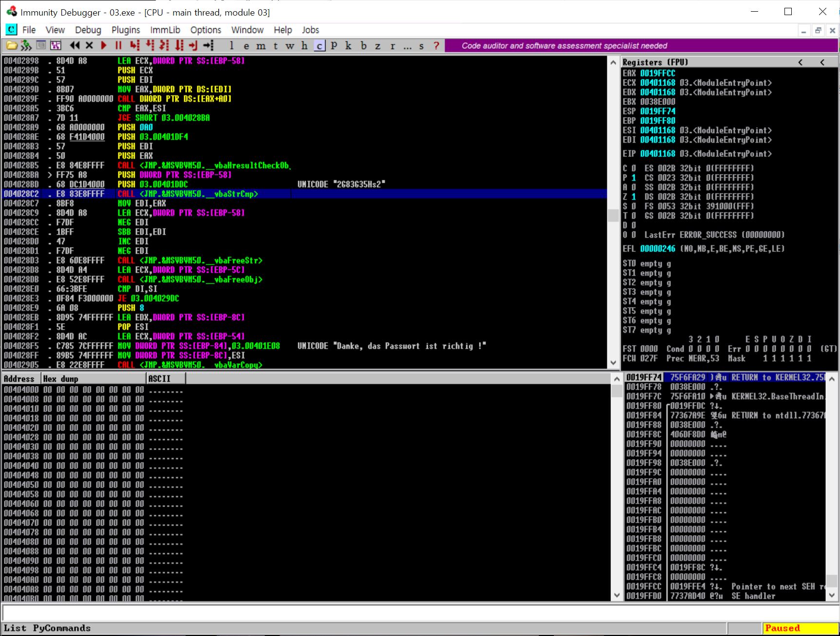Show Patches window via 'P' icon
840x636 pixels.
click(x=334, y=46)
